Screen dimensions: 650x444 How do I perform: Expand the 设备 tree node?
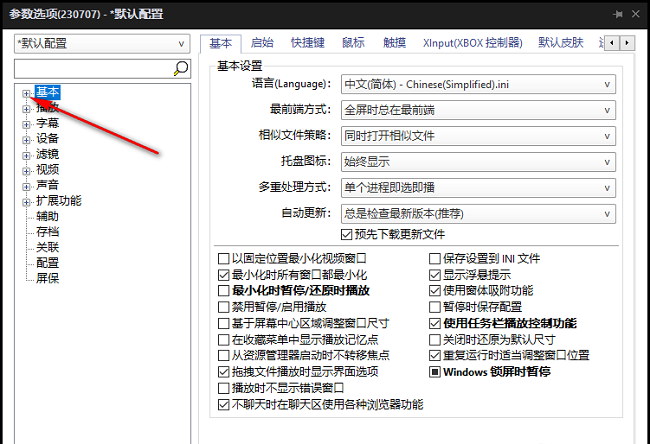(26, 140)
